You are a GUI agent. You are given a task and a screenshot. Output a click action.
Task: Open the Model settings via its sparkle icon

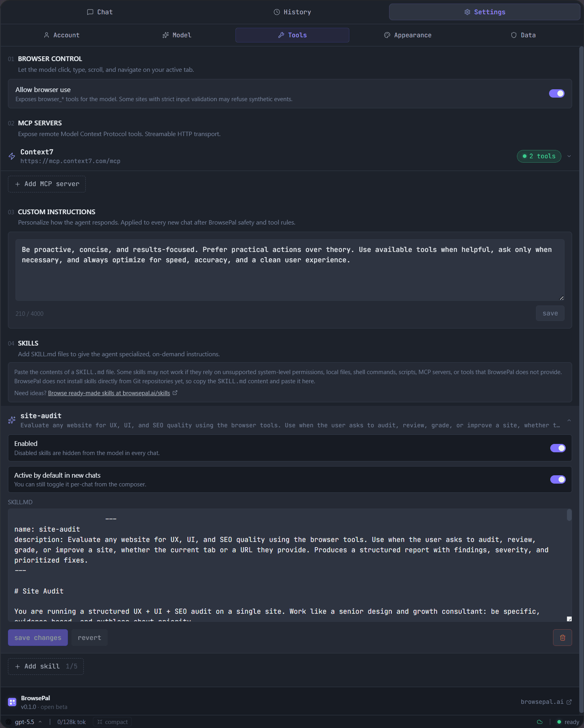pos(166,35)
